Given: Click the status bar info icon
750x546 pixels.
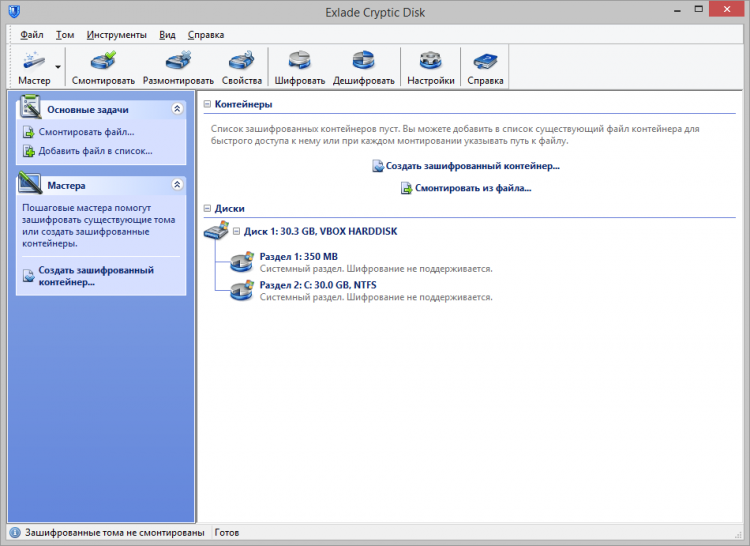Looking at the screenshot, I should pyautogui.click(x=15, y=533).
